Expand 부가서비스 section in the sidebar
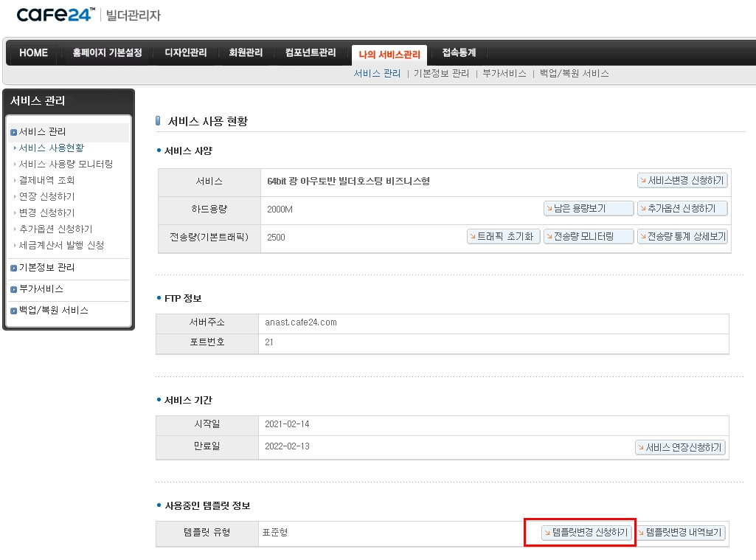 tap(41, 289)
